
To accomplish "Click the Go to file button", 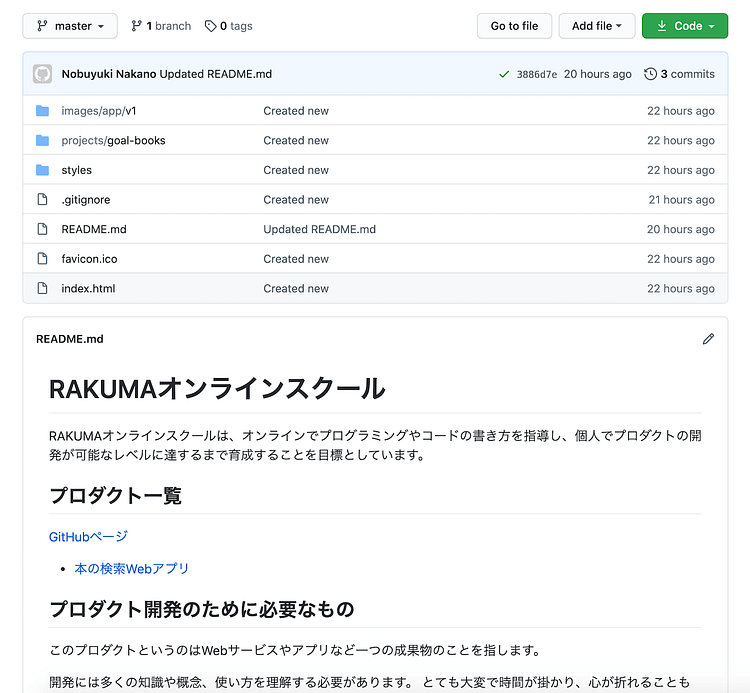I will [x=514, y=26].
